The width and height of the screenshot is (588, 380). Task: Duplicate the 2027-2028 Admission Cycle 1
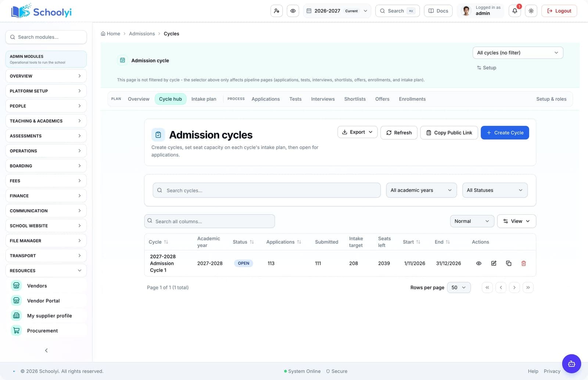[509, 264]
